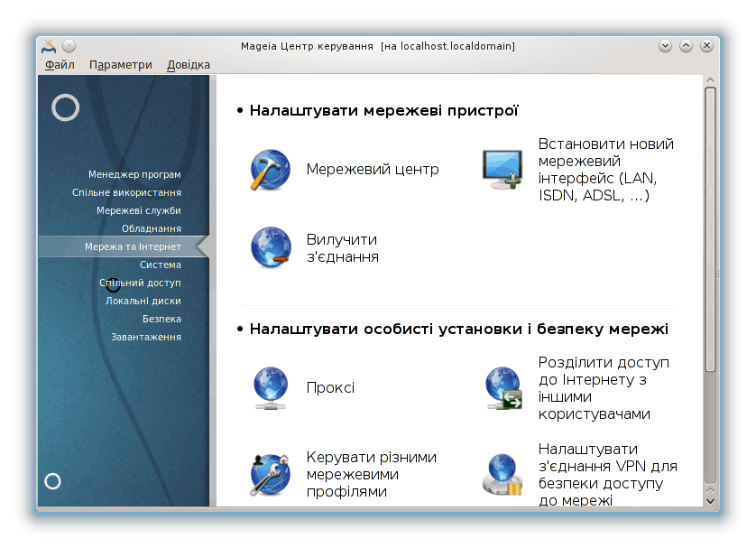This screenshot has width=756, height=548.
Task: Click the Вилучити з'єднання label
Action: pos(343,248)
